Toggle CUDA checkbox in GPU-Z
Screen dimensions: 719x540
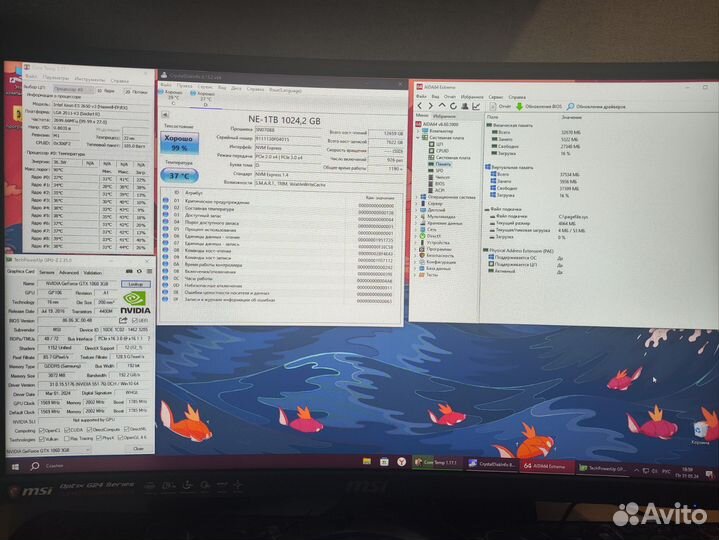[x=67, y=430]
